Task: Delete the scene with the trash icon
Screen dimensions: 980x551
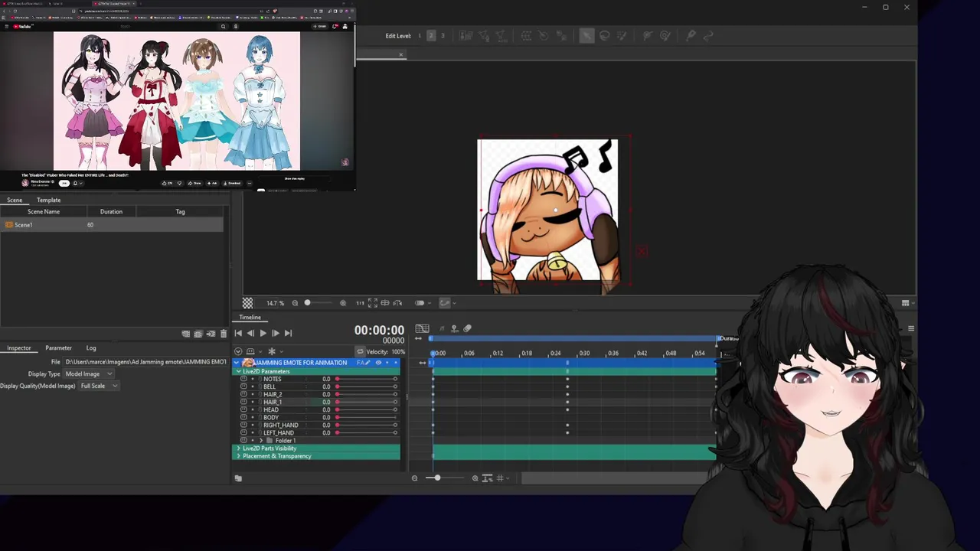Action: [224, 334]
